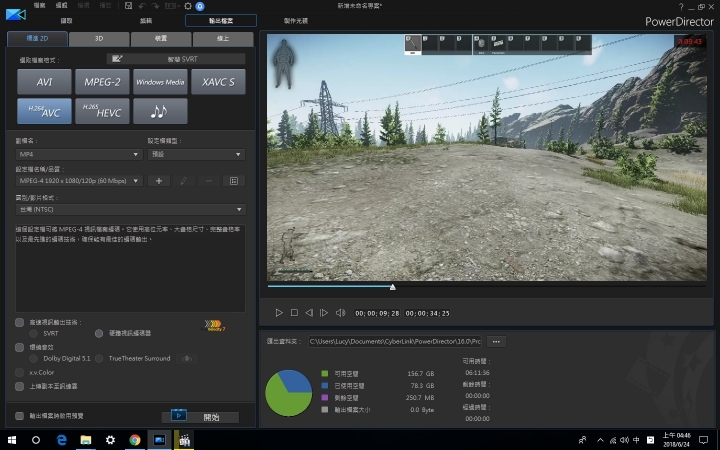
Task: Click the volume speaker icon under the preview
Action: 340,313
